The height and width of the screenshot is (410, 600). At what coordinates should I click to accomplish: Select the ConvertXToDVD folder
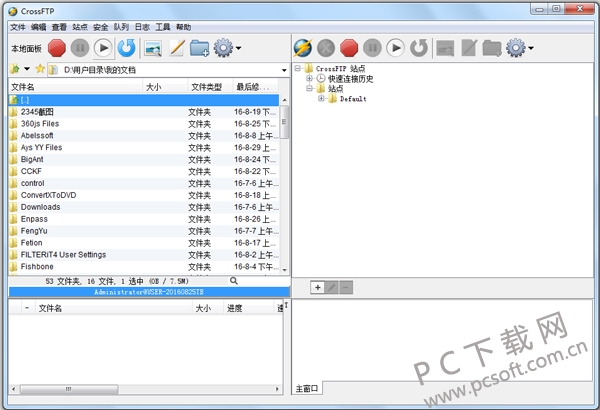144,195
